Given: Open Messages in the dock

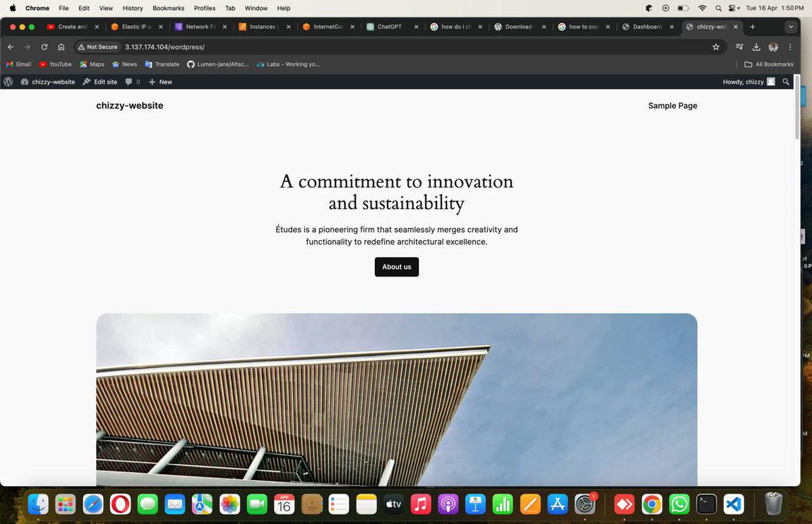Looking at the screenshot, I should click(x=148, y=504).
